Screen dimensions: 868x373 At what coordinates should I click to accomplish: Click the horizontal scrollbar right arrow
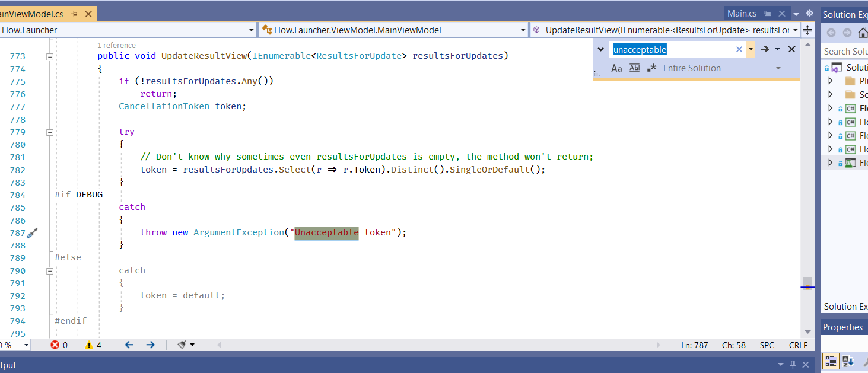click(657, 345)
